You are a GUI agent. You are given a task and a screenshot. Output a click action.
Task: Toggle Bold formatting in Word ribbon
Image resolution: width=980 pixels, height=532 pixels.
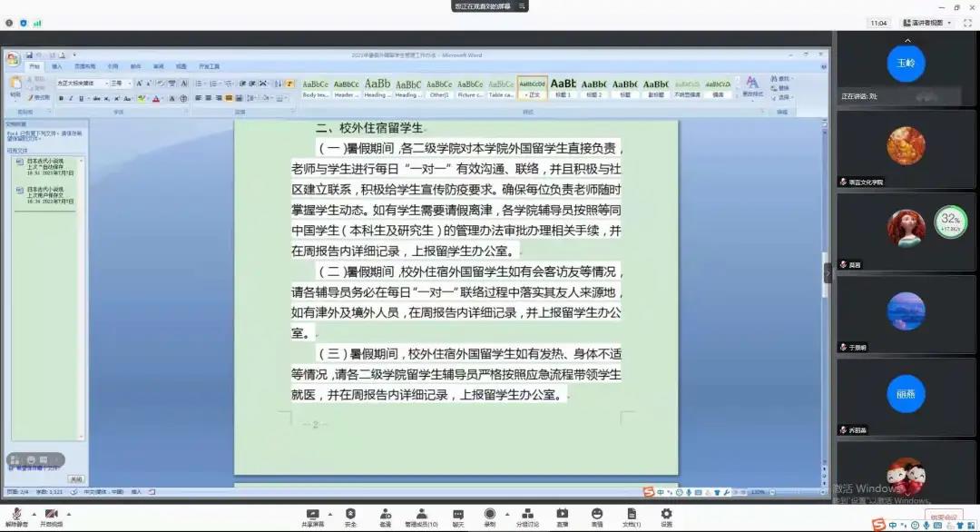[61, 98]
